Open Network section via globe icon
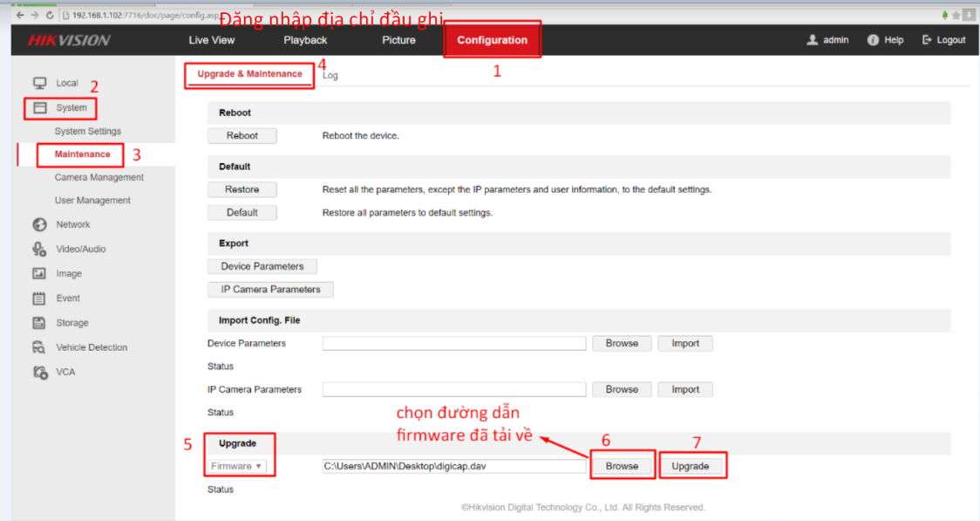The image size is (980, 521). pos(39,224)
